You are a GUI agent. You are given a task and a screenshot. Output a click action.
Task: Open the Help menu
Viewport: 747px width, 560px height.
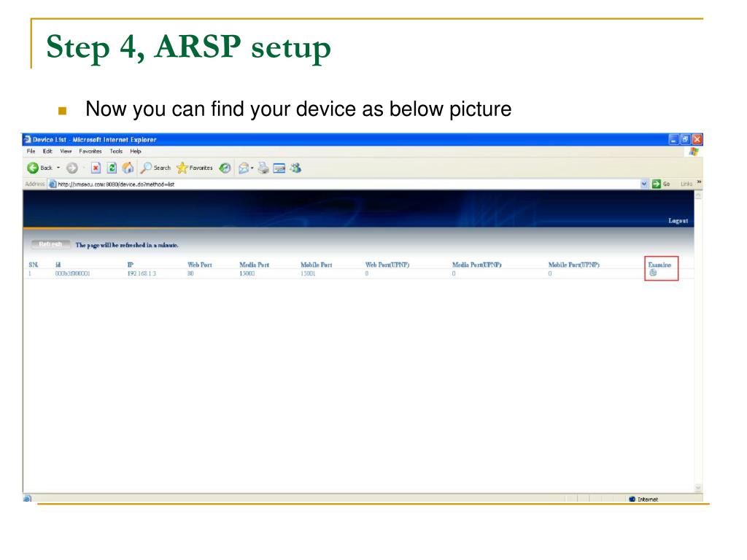(x=136, y=151)
